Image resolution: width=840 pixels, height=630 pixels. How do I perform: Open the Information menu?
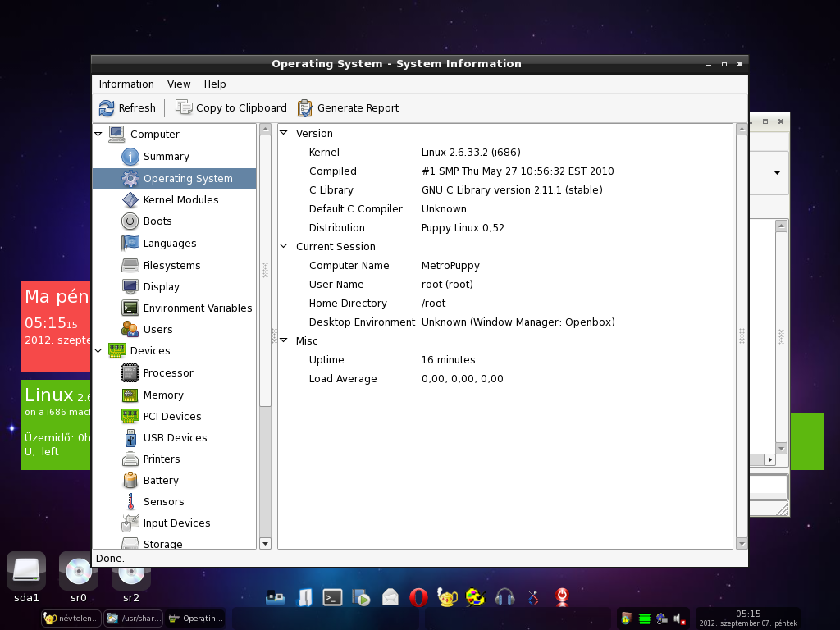[126, 84]
